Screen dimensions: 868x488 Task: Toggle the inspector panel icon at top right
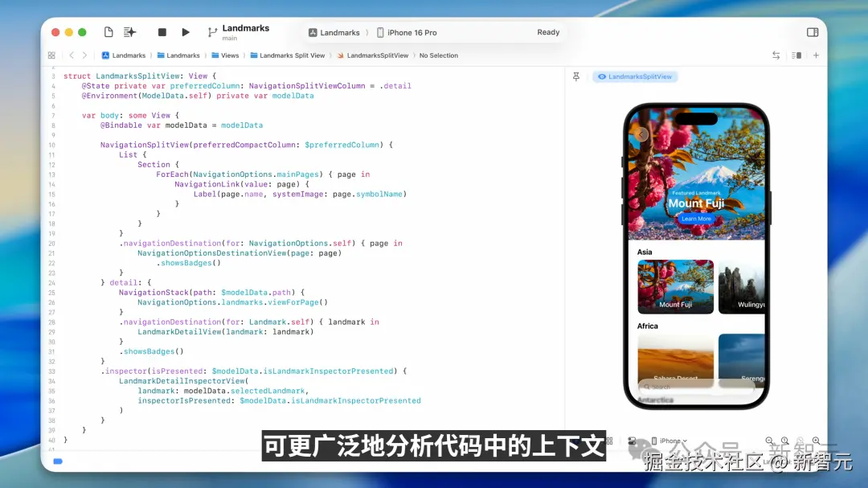pos(812,32)
